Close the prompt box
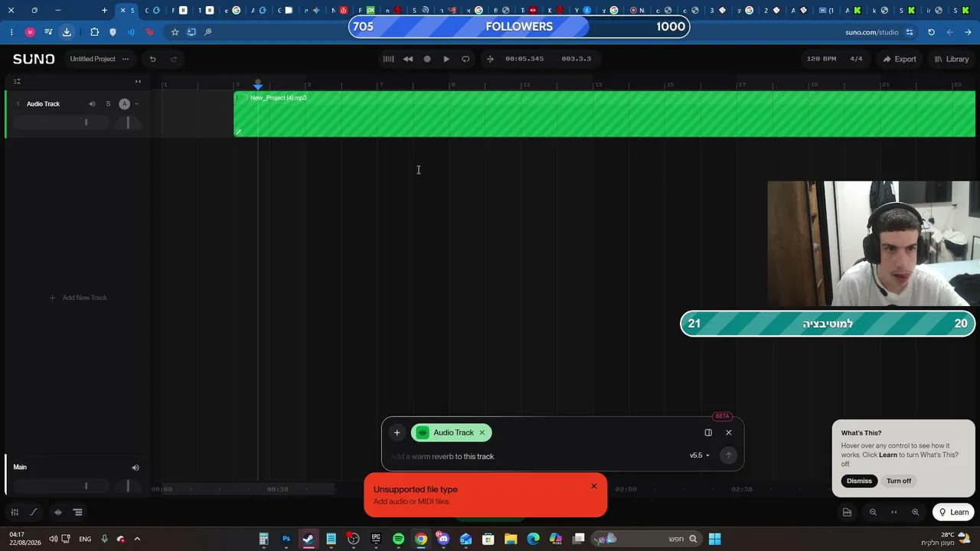 tap(728, 432)
